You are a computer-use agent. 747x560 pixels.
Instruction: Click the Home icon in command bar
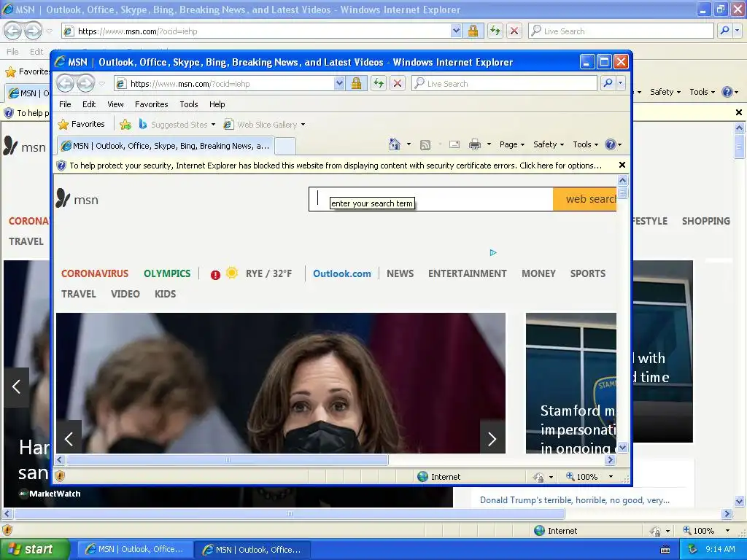[x=395, y=144]
